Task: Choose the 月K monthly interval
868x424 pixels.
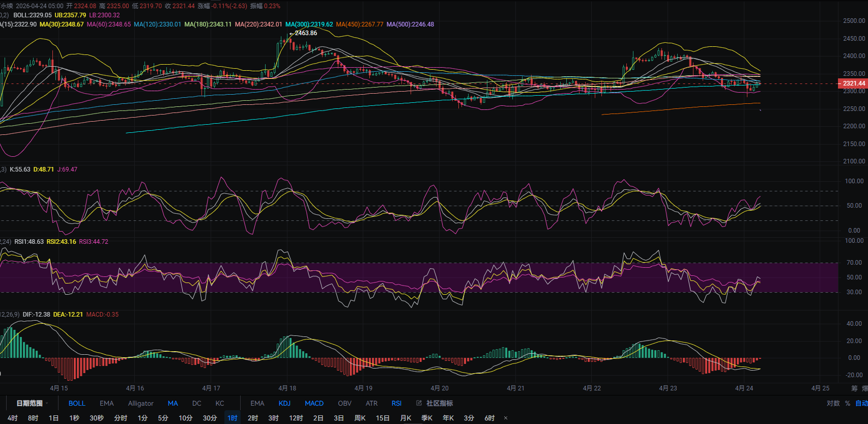Action: [x=406, y=418]
